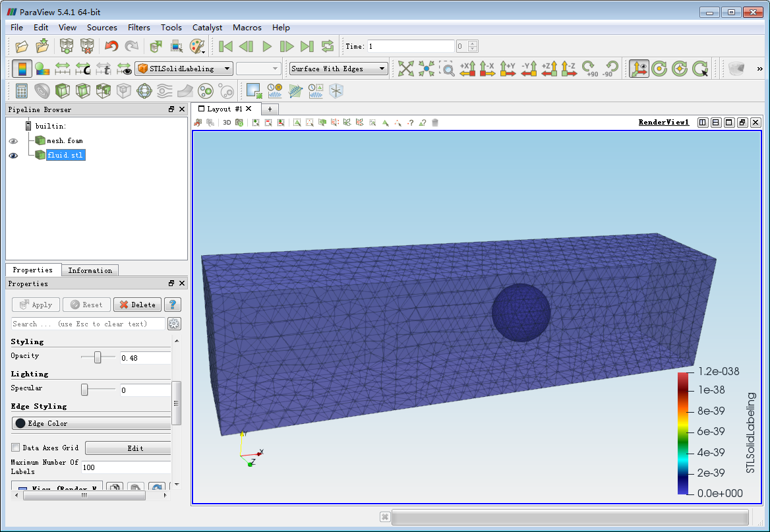Screen dimensions: 770x532
Task: Open the empty component selection dropdown
Action: (x=258, y=69)
